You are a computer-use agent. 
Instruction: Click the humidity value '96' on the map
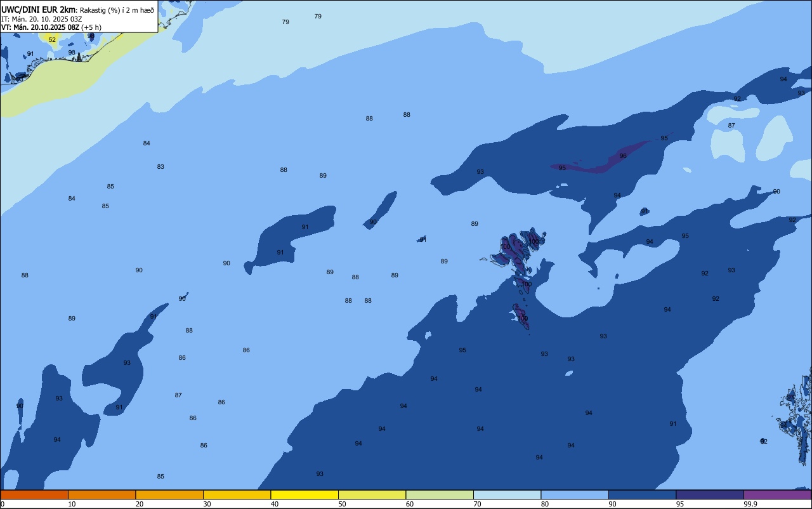point(623,156)
